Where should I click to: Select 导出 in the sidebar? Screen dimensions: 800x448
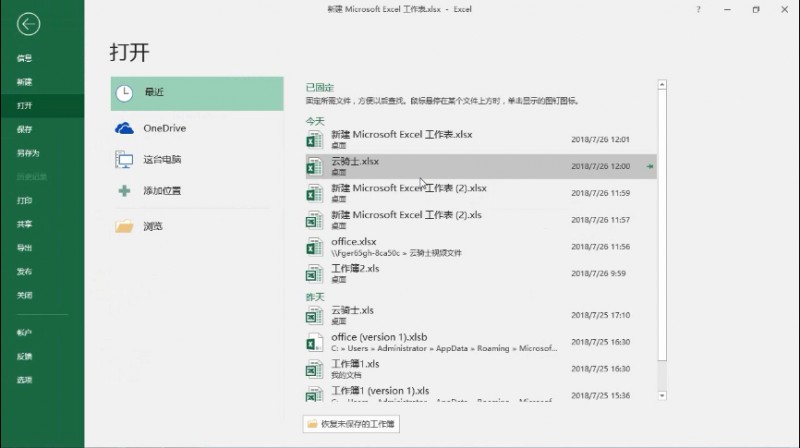pos(24,248)
